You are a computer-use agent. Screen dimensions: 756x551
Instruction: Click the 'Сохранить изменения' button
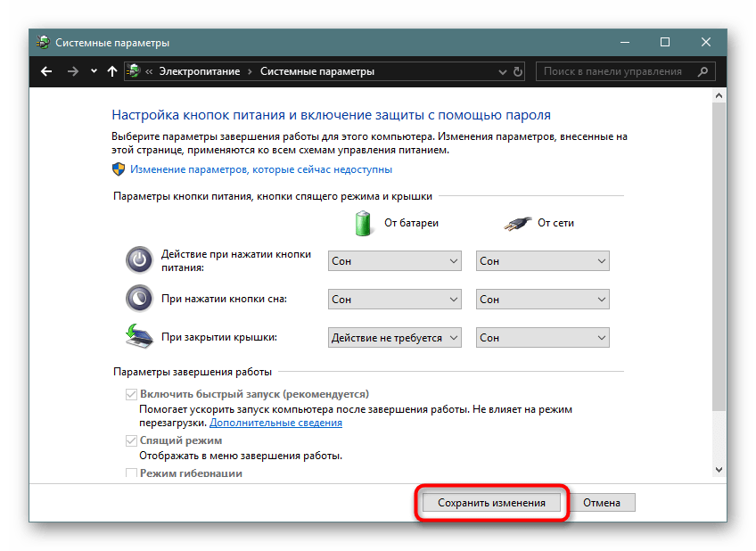point(491,503)
